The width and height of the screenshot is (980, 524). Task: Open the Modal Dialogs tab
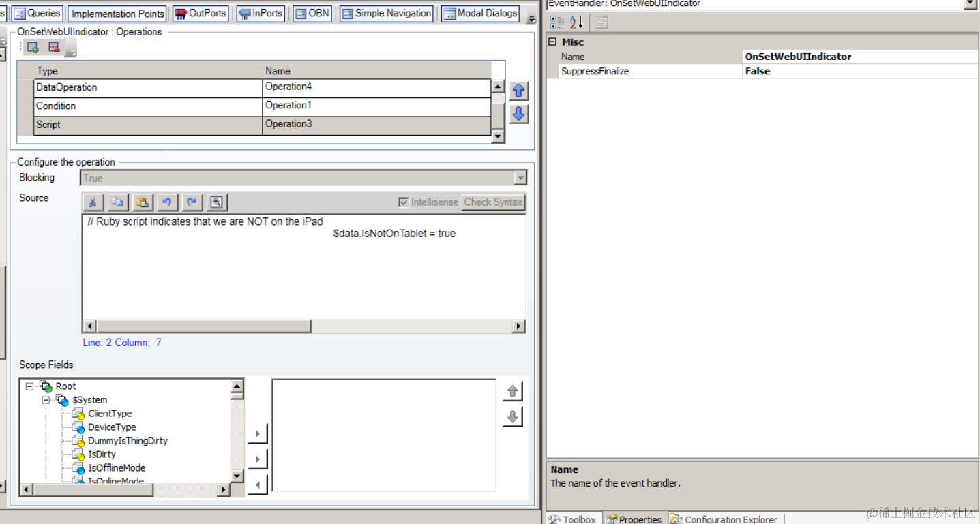point(479,13)
